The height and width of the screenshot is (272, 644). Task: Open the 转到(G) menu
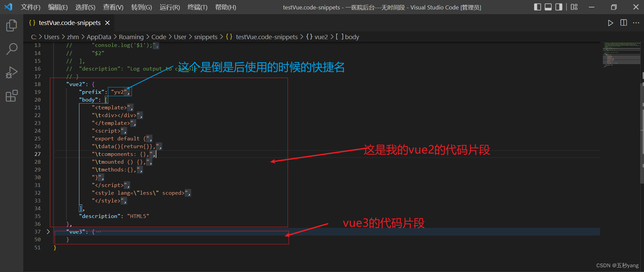coord(141,7)
